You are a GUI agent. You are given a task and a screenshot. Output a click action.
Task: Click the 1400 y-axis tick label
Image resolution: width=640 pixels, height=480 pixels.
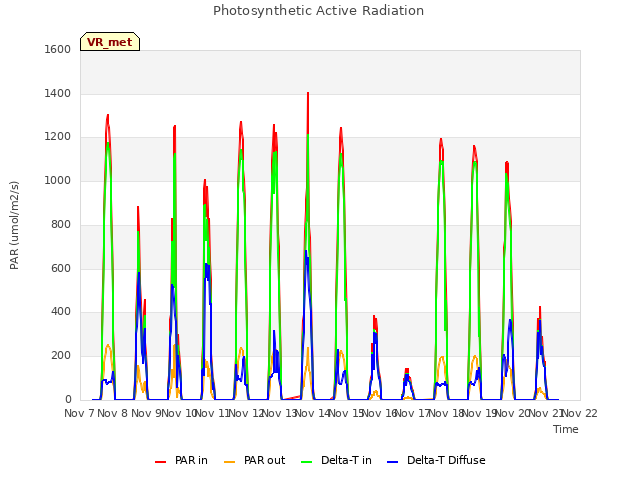(58, 93)
